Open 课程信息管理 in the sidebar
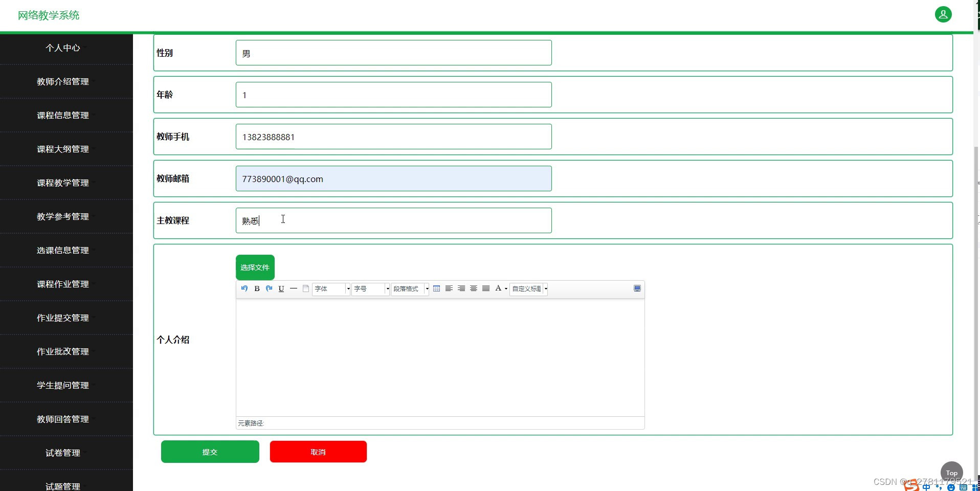This screenshot has width=980, height=491. click(63, 115)
